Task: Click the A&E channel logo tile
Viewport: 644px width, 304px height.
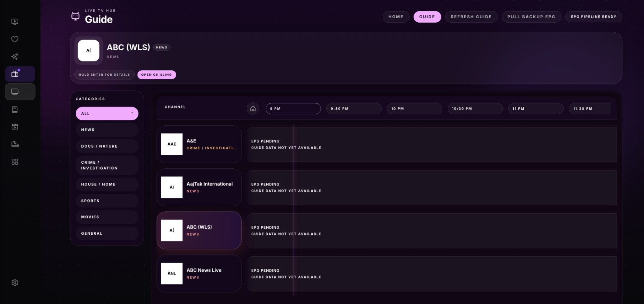Action: pyautogui.click(x=172, y=144)
